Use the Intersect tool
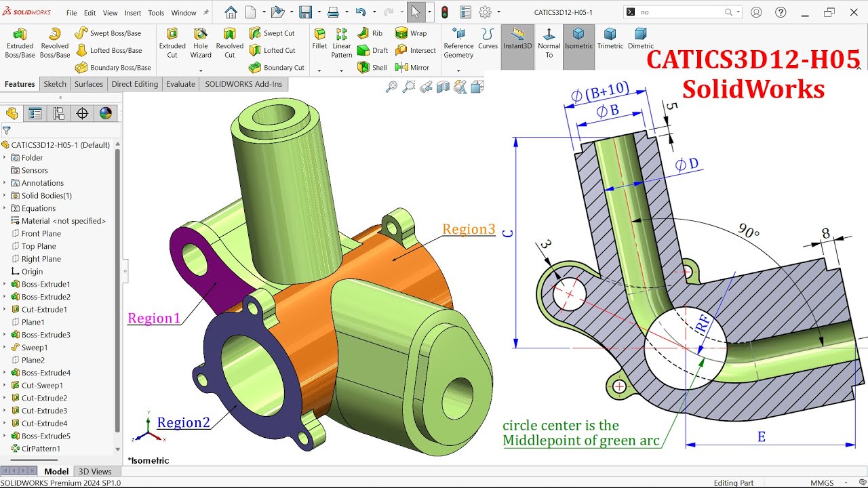Screen dimensions: 868x488 pyautogui.click(x=415, y=50)
